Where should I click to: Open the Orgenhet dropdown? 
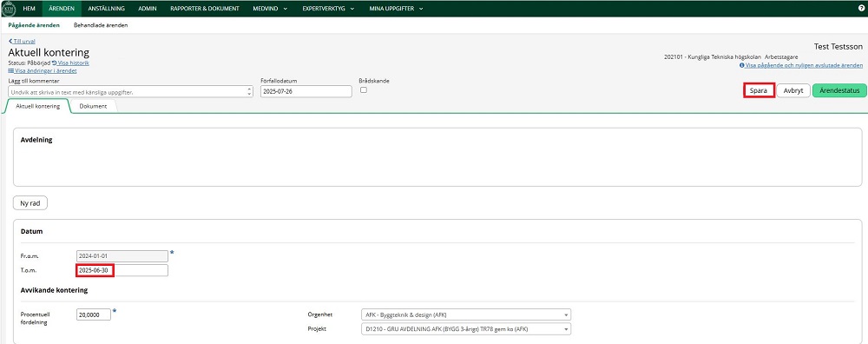click(465, 314)
